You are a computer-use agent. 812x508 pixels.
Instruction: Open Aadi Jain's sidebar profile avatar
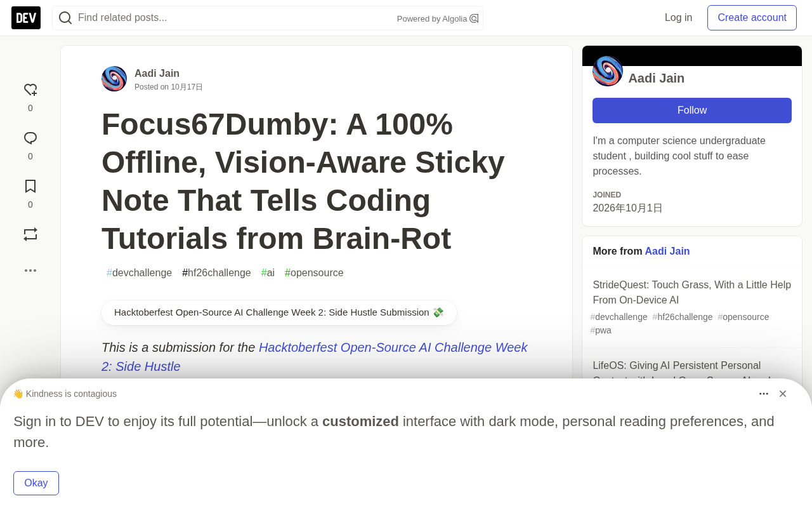click(x=608, y=71)
